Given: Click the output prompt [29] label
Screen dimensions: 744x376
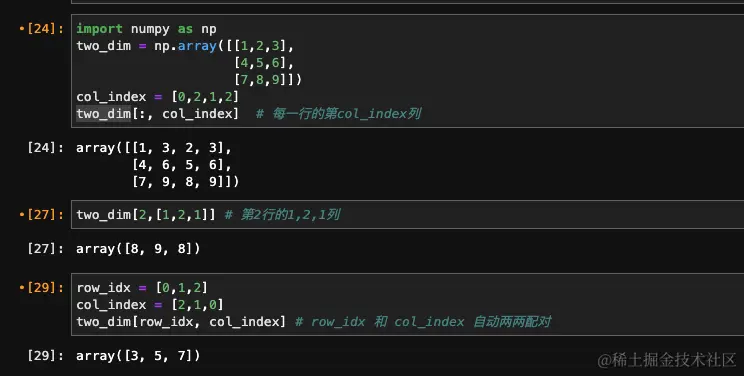Looking at the screenshot, I should [x=45, y=356].
